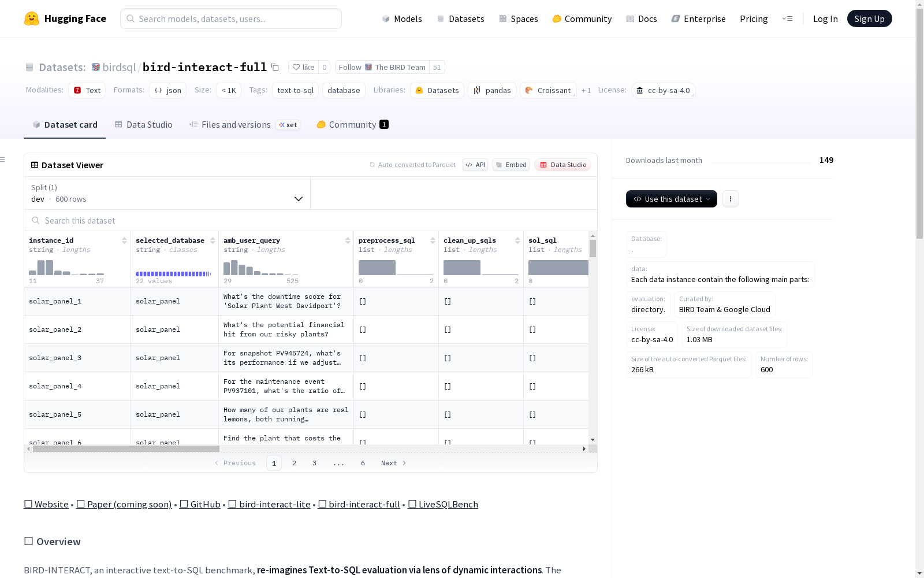Open Community in the top navigation

[582, 18]
